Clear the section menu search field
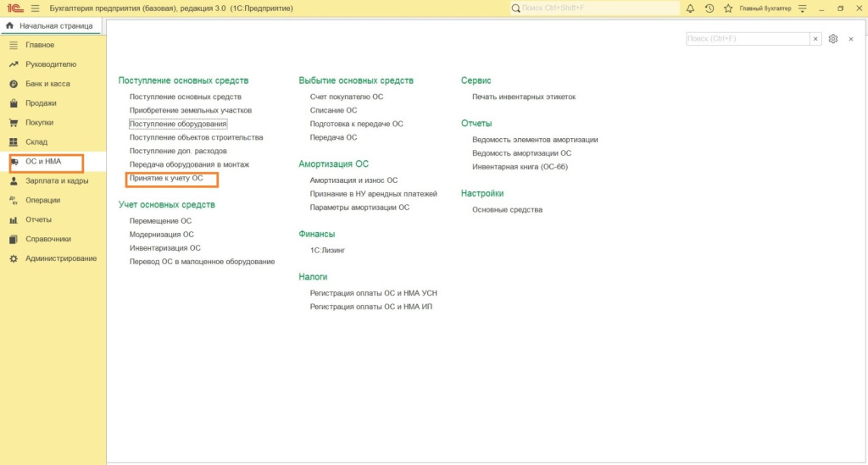868x465 pixels. pyautogui.click(x=815, y=39)
